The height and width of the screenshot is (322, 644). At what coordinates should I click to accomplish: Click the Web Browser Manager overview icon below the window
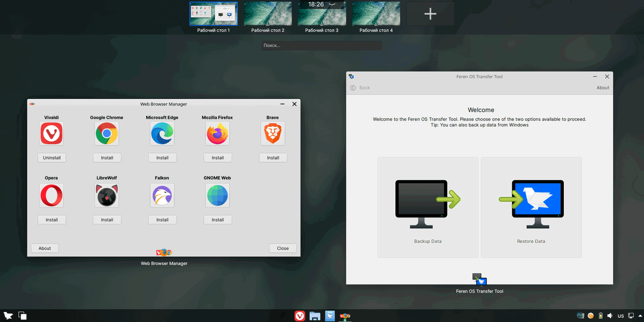pyautogui.click(x=164, y=252)
